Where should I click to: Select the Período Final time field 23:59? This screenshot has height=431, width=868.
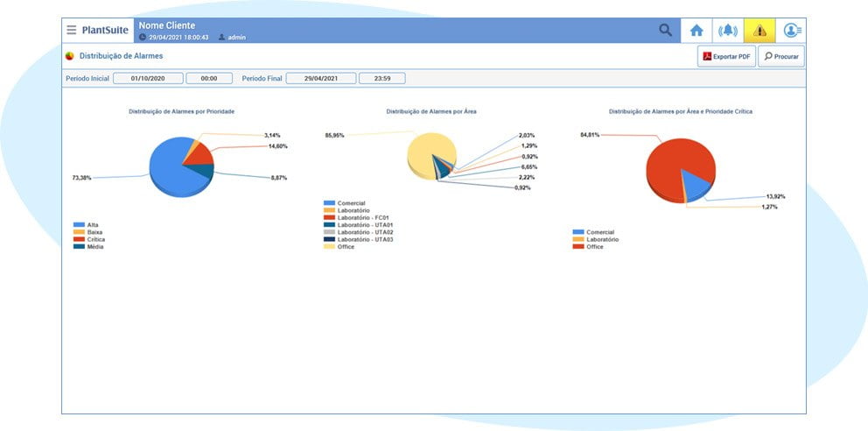[382, 79]
